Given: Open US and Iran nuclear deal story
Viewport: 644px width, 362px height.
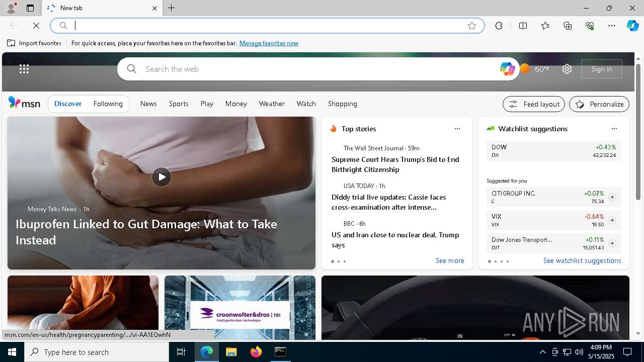Looking at the screenshot, I should point(395,240).
